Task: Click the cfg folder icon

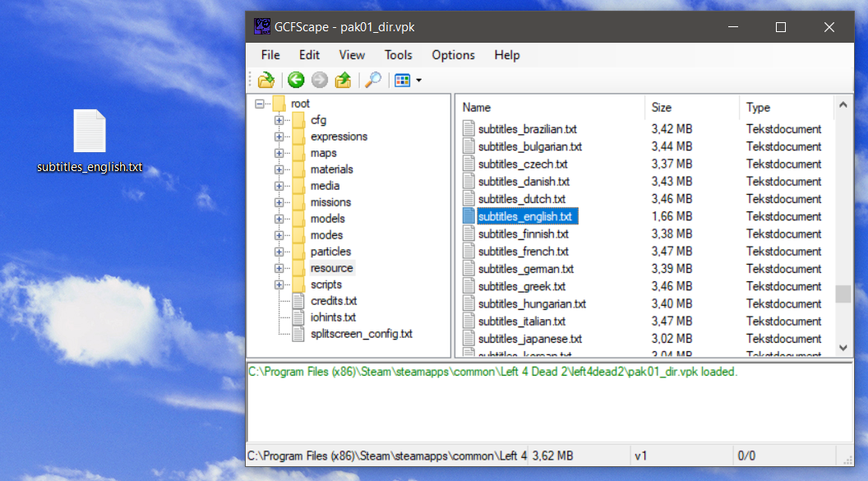Action: 298,120
